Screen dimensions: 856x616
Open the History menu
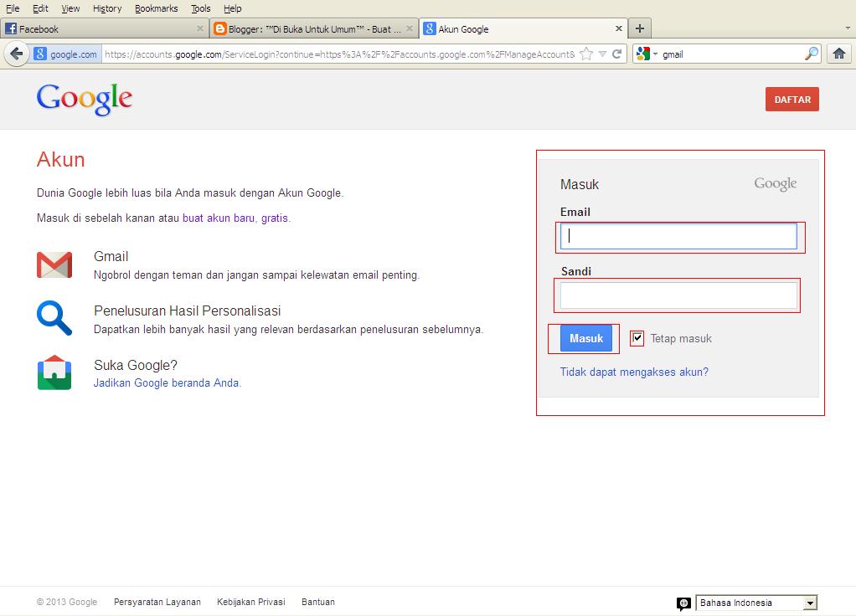click(x=107, y=8)
